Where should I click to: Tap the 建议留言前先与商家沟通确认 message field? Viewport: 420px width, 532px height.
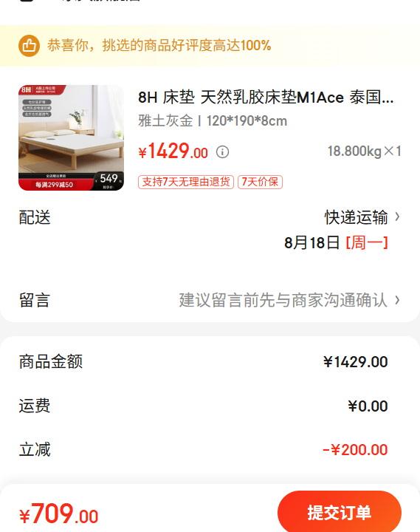click(x=283, y=300)
